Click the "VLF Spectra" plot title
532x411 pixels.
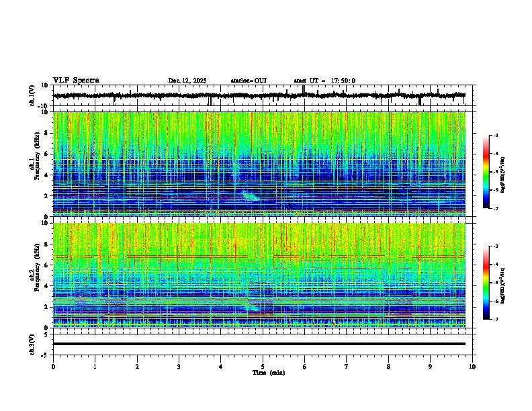76,81
